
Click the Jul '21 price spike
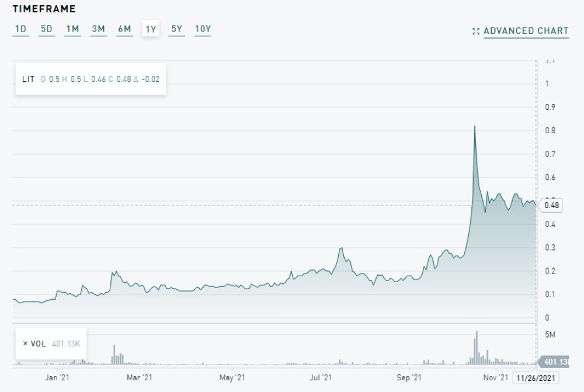click(x=341, y=248)
